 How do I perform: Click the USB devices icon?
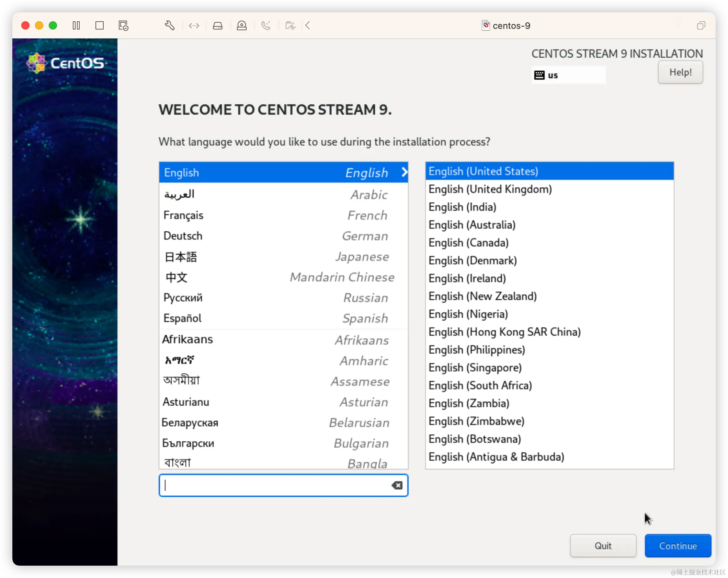[x=242, y=25]
